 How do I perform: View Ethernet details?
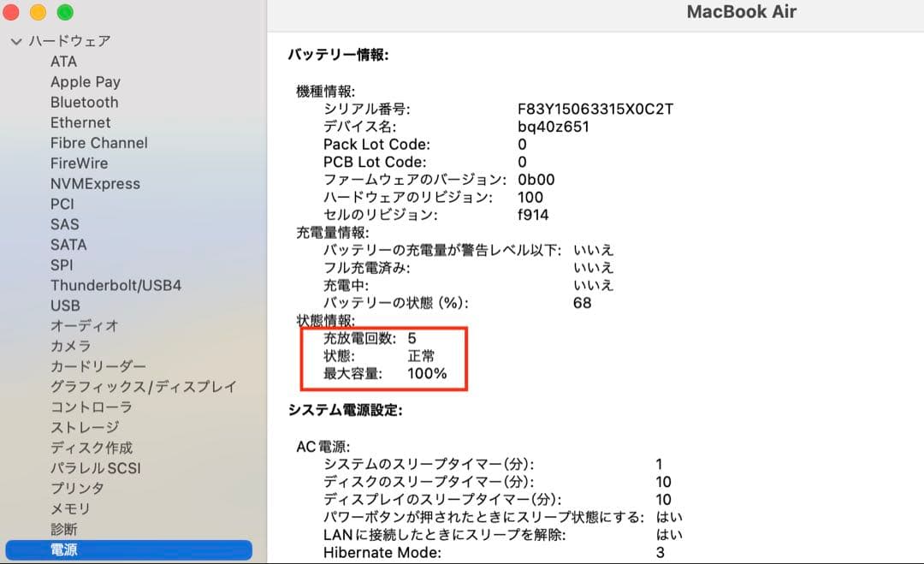(x=80, y=122)
